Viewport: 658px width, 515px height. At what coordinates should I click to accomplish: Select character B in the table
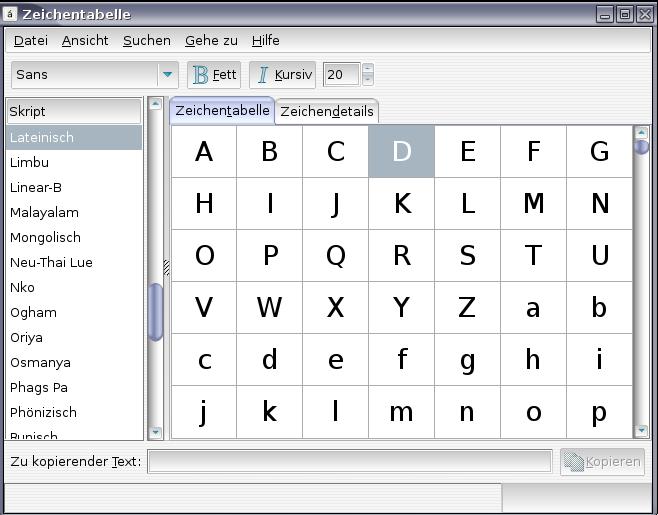tap(269, 152)
